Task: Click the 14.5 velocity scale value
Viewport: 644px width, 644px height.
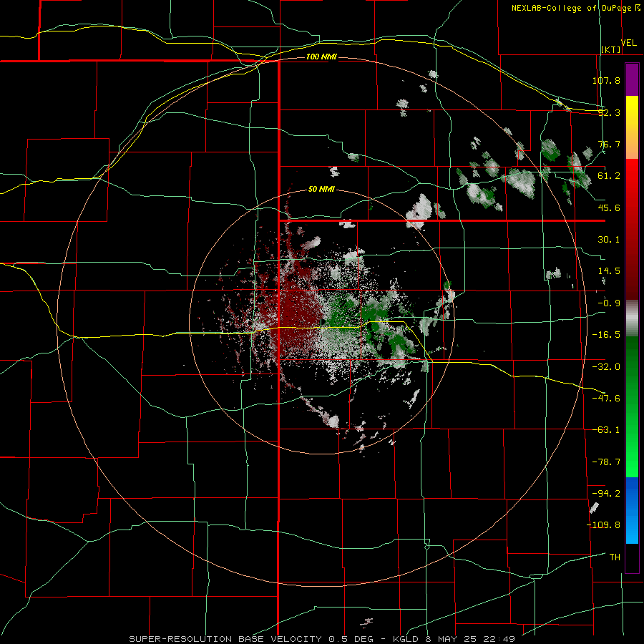Action: [x=609, y=271]
